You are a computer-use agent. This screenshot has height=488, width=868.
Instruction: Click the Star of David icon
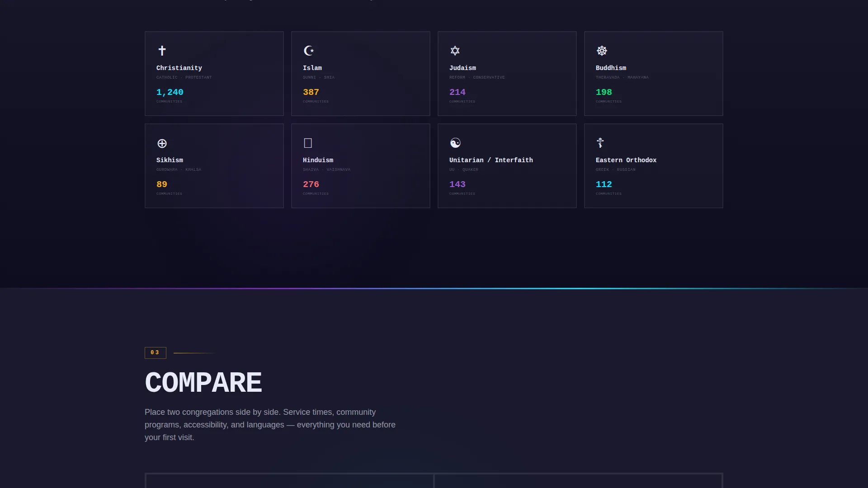point(455,51)
